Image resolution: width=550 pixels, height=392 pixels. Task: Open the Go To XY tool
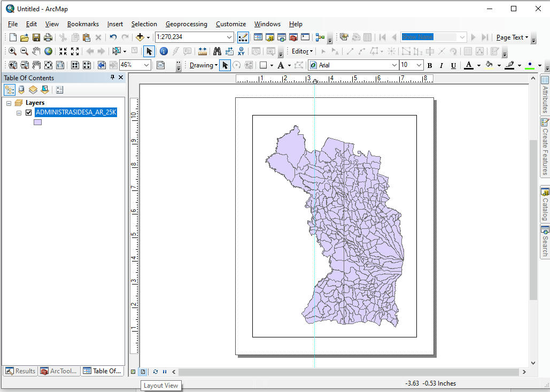click(x=241, y=51)
